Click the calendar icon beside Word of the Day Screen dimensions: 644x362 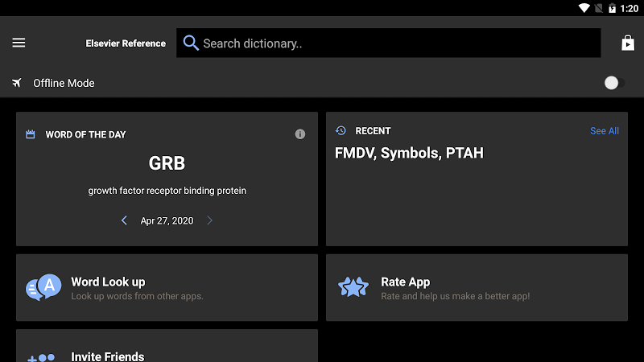(x=31, y=134)
